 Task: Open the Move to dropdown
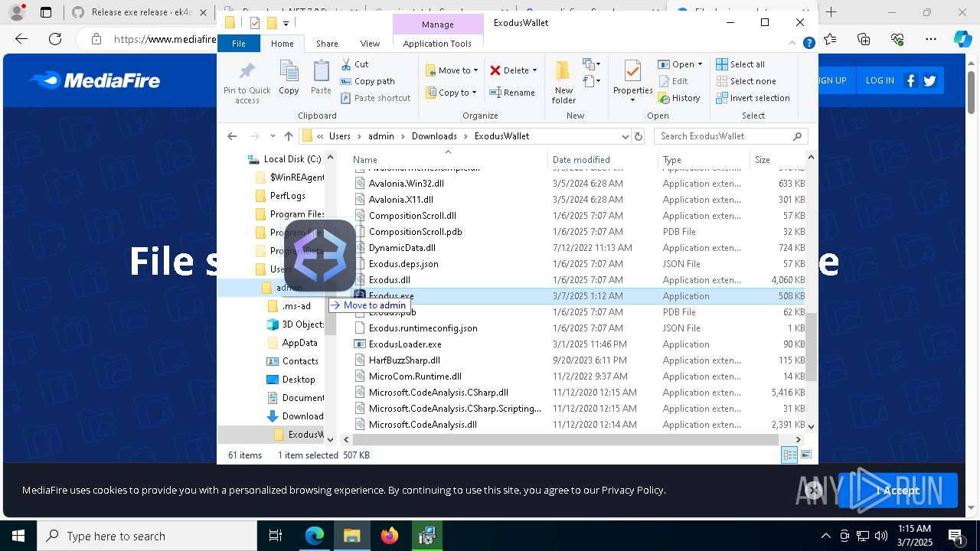[x=452, y=70]
